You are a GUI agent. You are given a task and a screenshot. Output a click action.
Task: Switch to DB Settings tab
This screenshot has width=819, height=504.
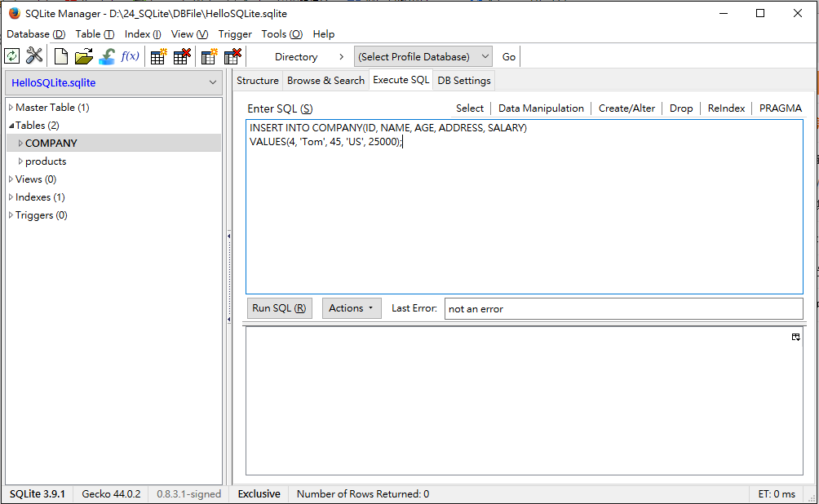click(x=464, y=81)
